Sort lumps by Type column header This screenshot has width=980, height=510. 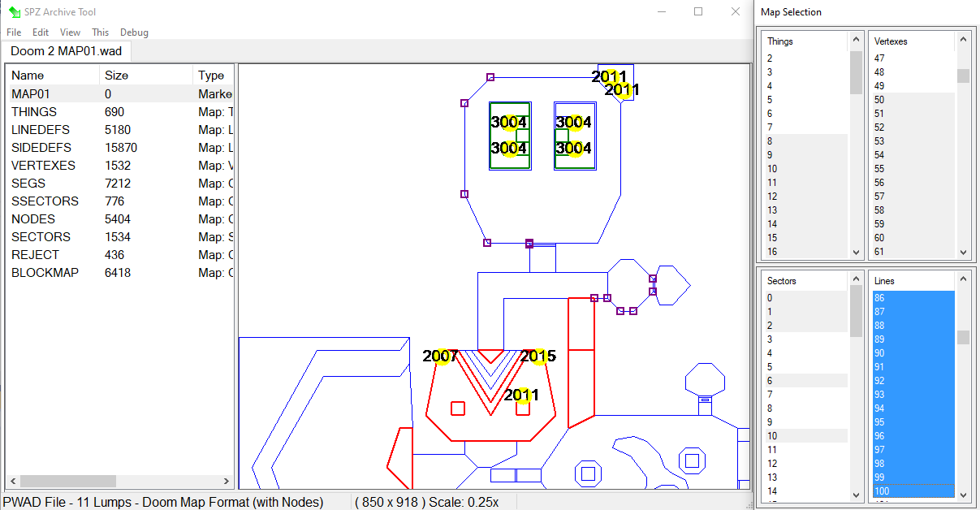[214, 75]
